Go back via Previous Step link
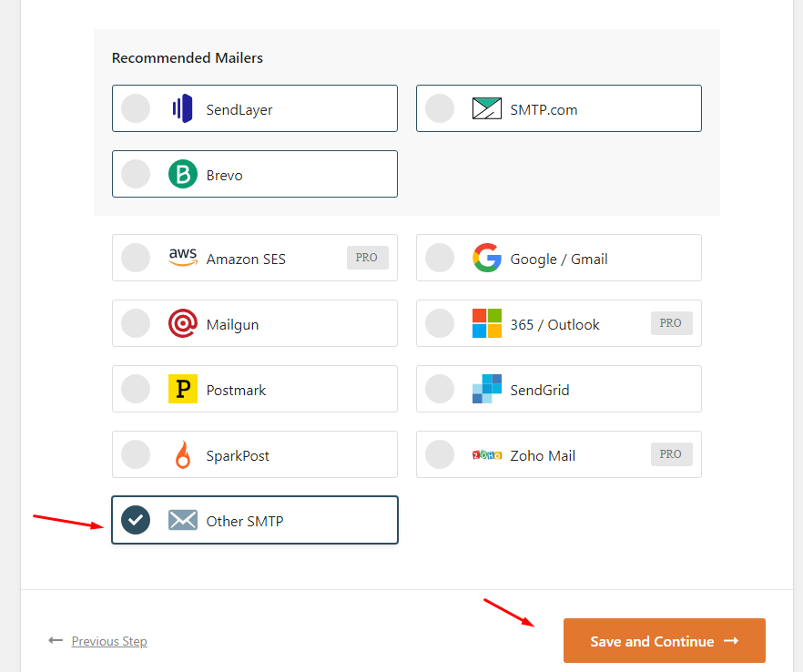Viewport: 803px width, 672px height. [109, 641]
